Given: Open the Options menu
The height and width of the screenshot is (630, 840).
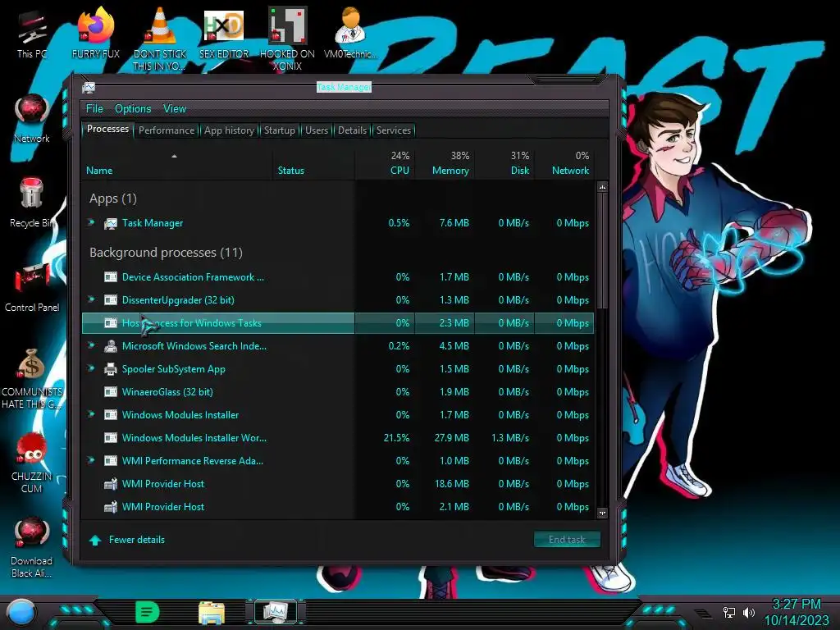Looking at the screenshot, I should pyautogui.click(x=133, y=109).
